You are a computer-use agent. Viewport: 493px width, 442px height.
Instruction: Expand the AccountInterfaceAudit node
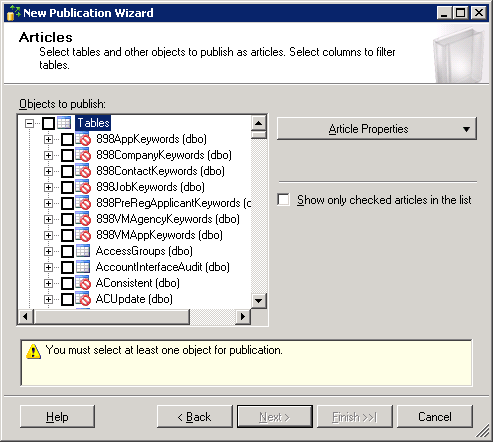click(48, 267)
